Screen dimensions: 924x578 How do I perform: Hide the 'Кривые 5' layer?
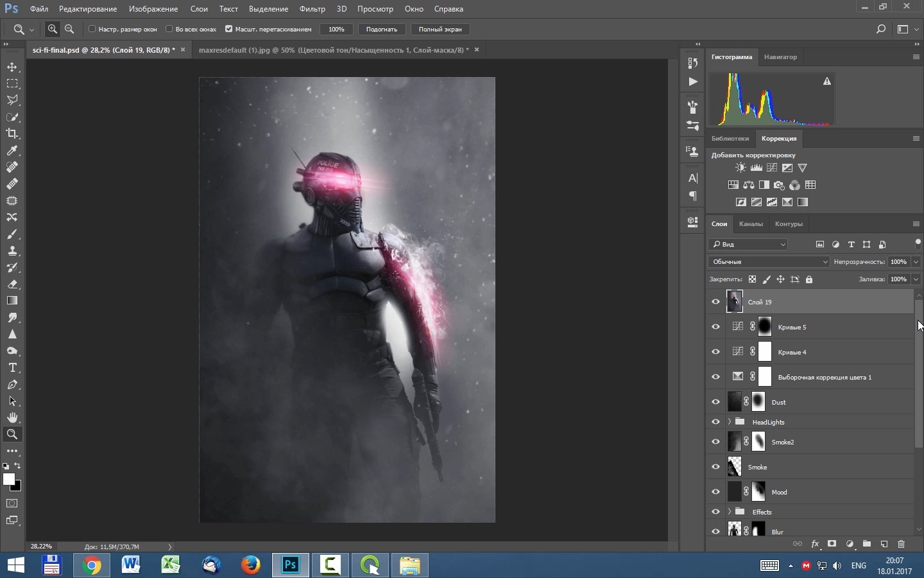pos(716,327)
